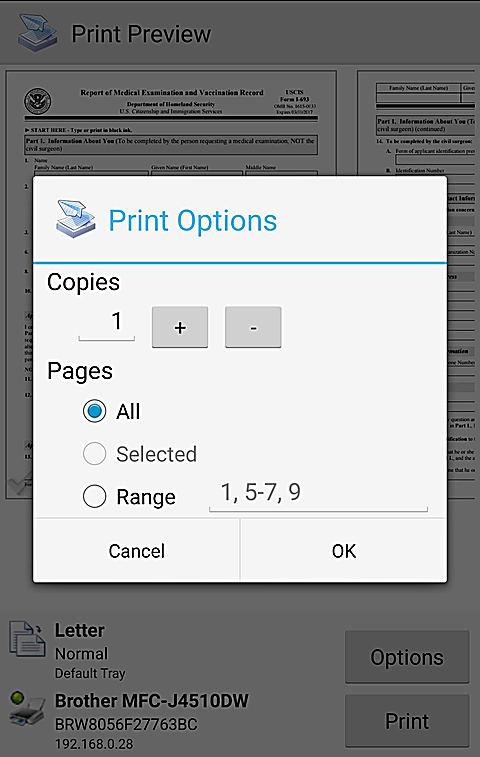The width and height of the screenshot is (480, 757).
Task: Select the Selected pages radio button
Action: (x=94, y=454)
